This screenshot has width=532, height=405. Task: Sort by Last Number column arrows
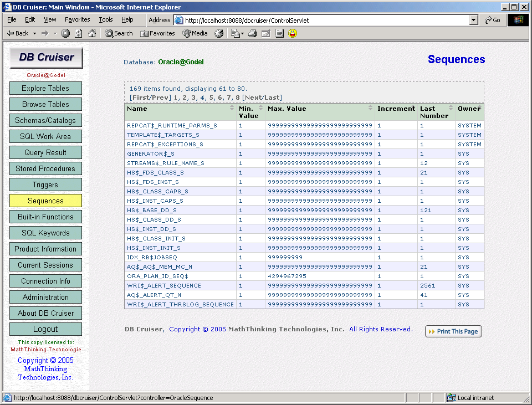(451, 109)
